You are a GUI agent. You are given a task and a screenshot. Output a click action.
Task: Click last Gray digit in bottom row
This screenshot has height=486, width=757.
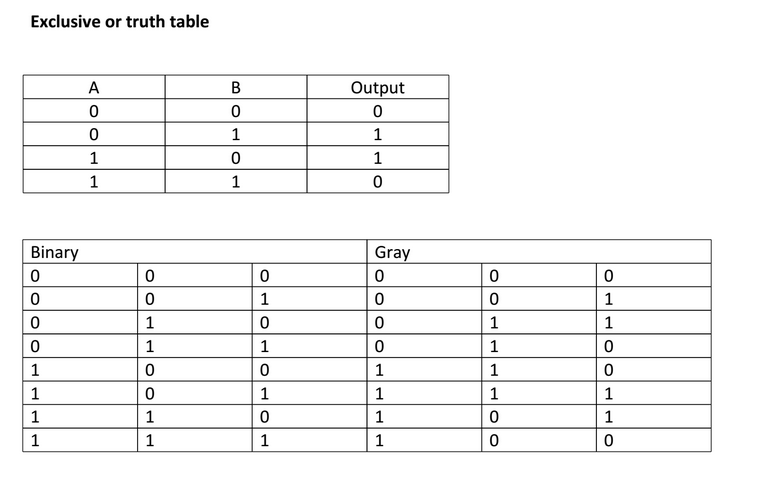tap(608, 441)
